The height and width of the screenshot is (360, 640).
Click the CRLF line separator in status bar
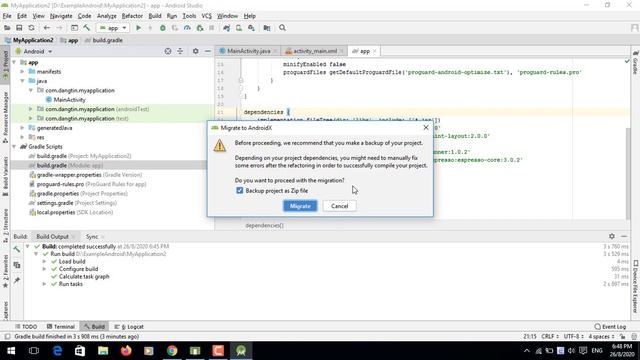coord(549,336)
